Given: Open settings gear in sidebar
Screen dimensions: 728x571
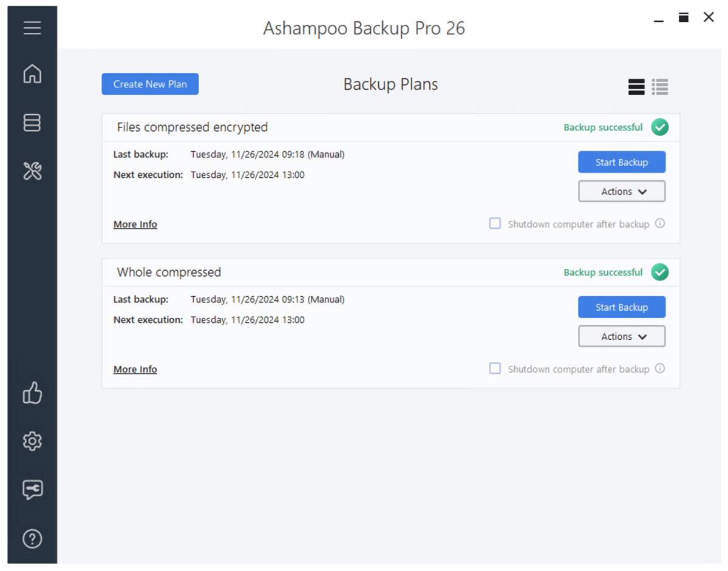Looking at the screenshot, I should tap(32, 441).
